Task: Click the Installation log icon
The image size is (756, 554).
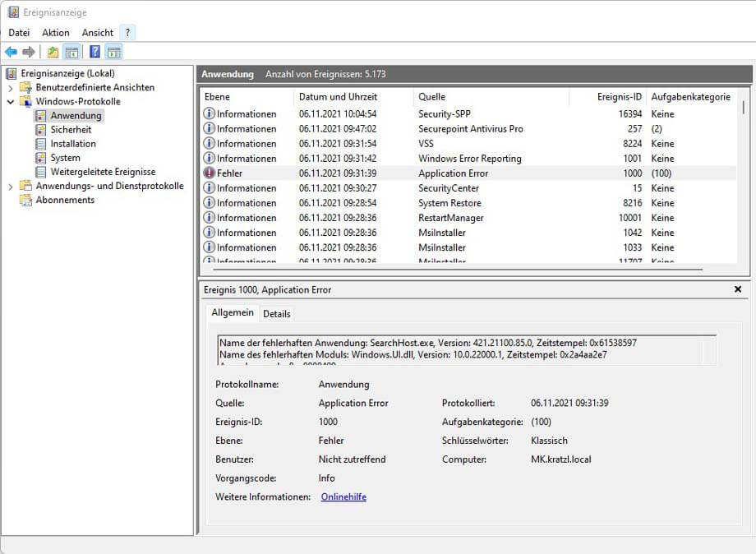Action: pyautogui.click(x=40, y=144)
